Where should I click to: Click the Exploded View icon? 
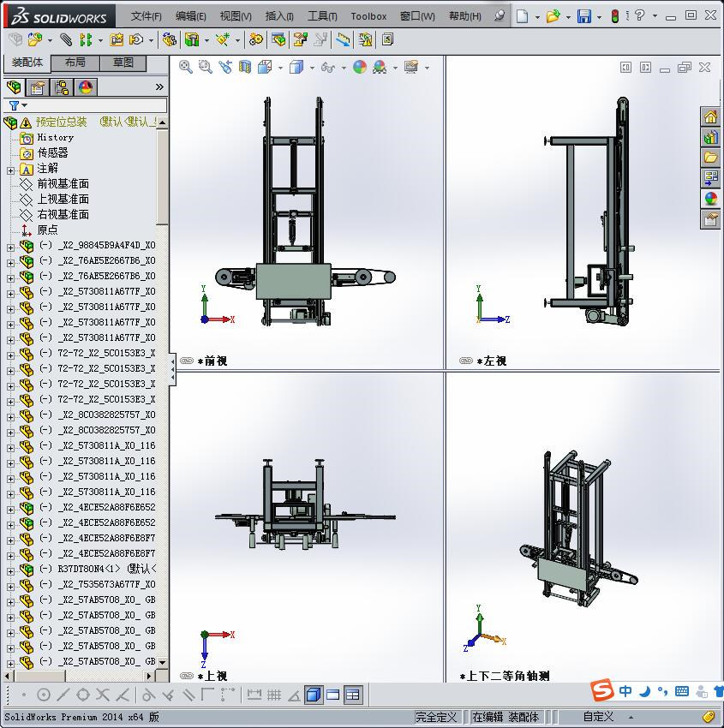pos(300,40)
